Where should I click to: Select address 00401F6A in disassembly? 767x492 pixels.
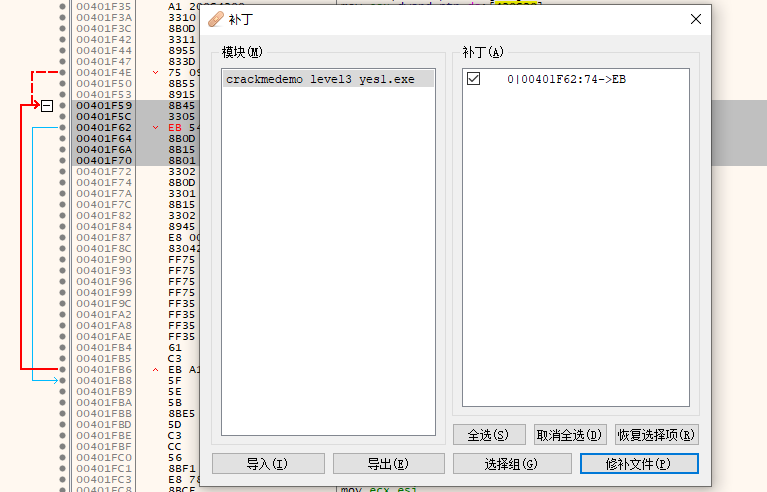pos(104,150)
